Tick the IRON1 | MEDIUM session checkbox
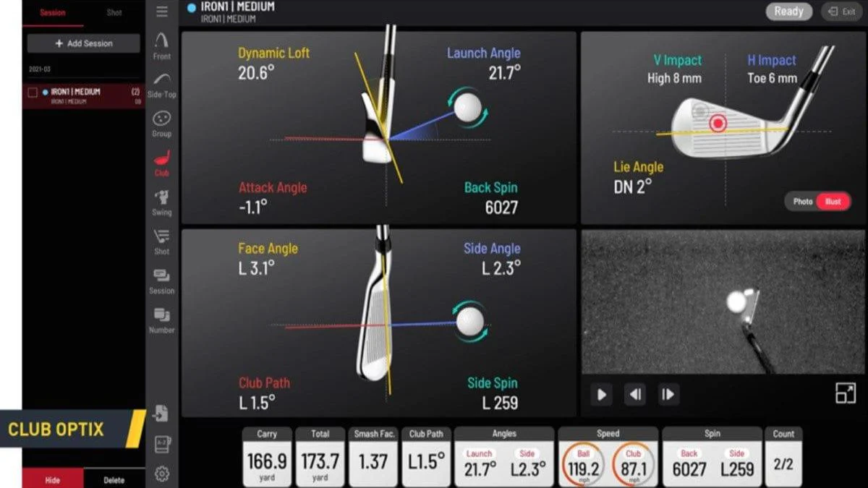 [x=33, y=93]
